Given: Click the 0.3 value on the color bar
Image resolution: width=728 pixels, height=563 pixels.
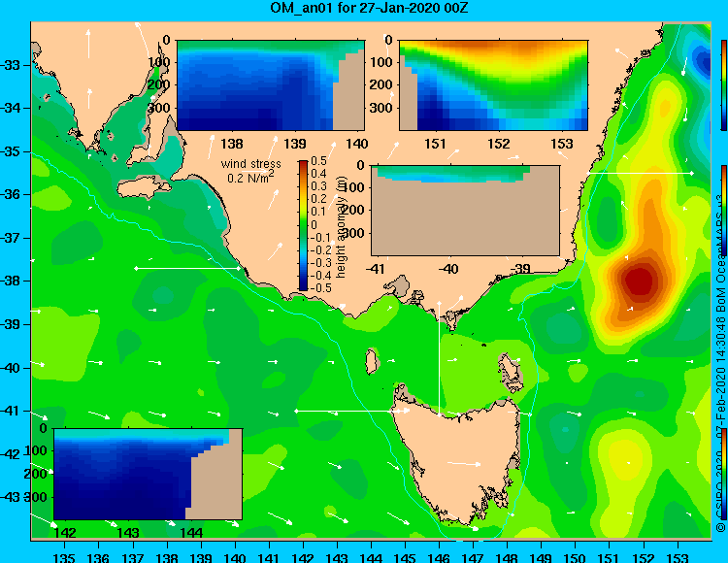Looking at the screenshot, I should pyautogui.click(x=319, y=186).
